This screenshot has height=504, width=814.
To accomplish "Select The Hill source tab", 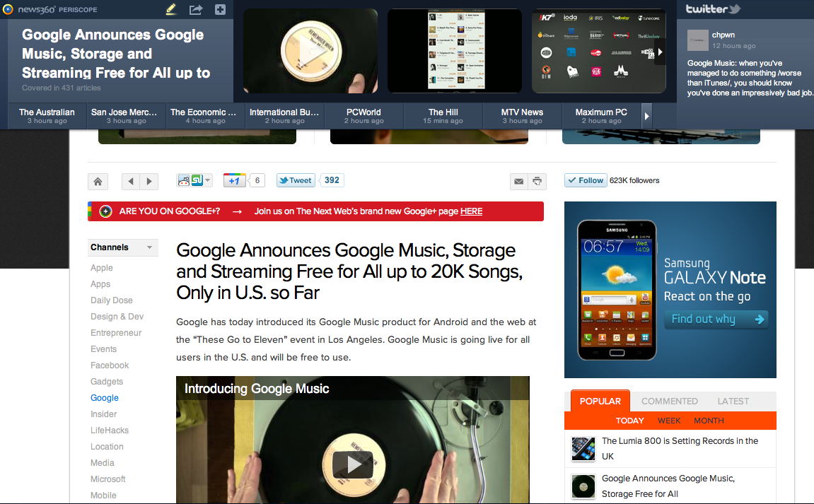I will [x=443, y=116].
